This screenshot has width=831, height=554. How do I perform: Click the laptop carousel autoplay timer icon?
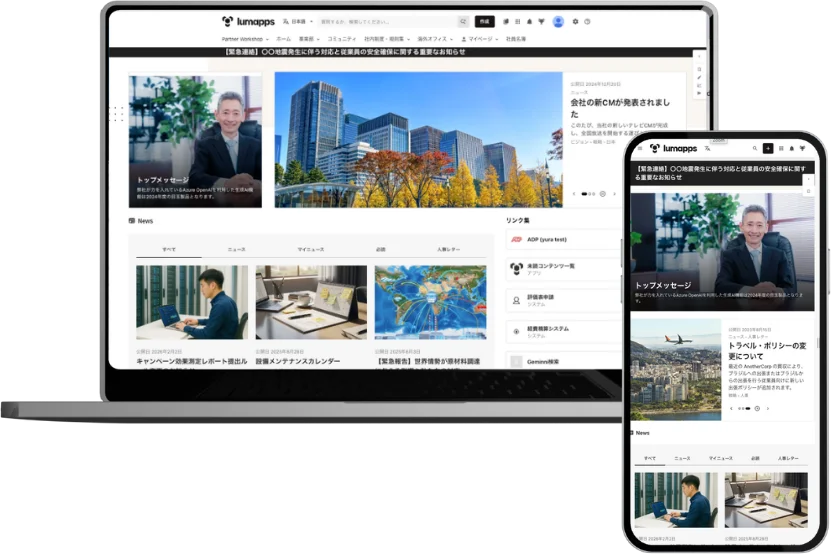[603, 194]
